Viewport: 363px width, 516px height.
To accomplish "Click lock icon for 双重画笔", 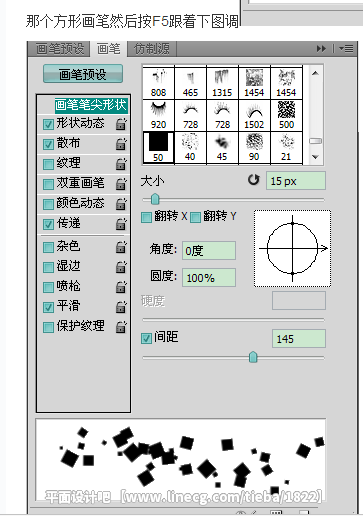I will [121, 184].
